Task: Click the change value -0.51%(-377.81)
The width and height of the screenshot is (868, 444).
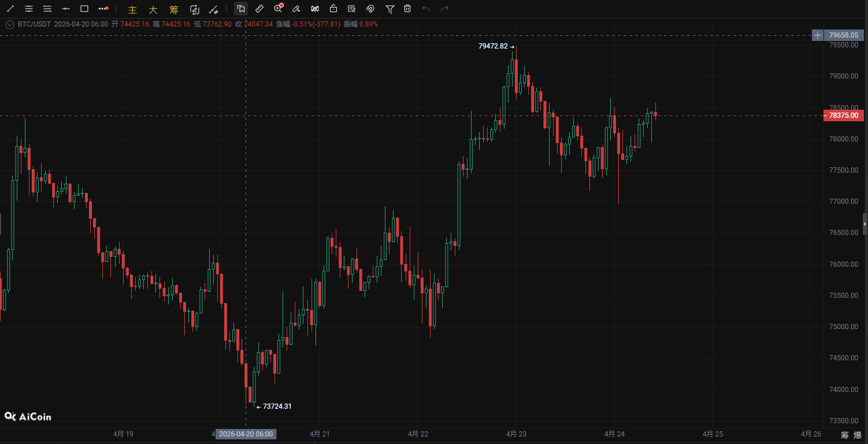Action: pyautogui.click(x=316, y=24)
